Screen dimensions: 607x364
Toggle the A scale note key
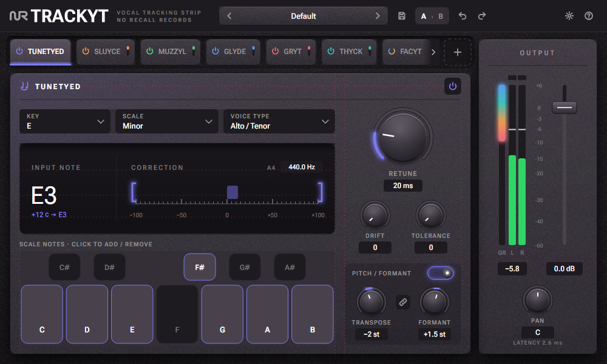tap(268, 314)
